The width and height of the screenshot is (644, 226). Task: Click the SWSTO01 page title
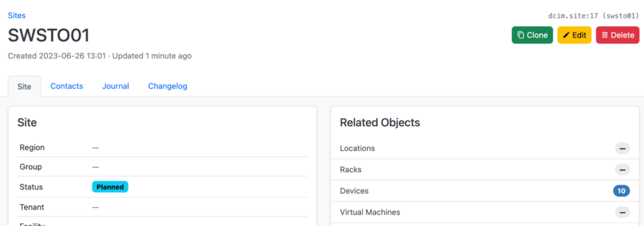coord(49,36)
